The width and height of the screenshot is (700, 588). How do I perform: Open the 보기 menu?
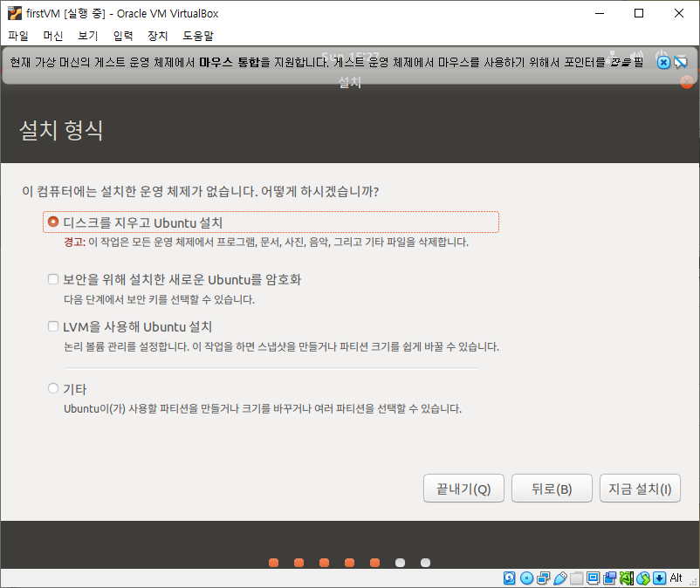[88, 36]
